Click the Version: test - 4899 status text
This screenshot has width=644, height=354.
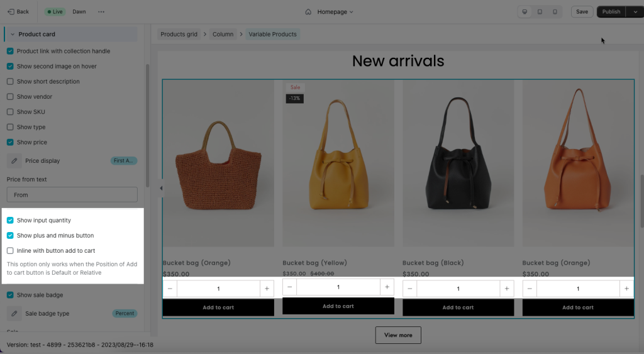[80, 345]
